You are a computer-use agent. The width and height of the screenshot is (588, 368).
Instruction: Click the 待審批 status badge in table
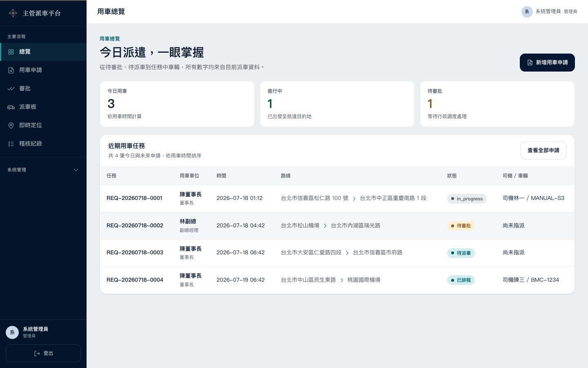tap(461, 226)
